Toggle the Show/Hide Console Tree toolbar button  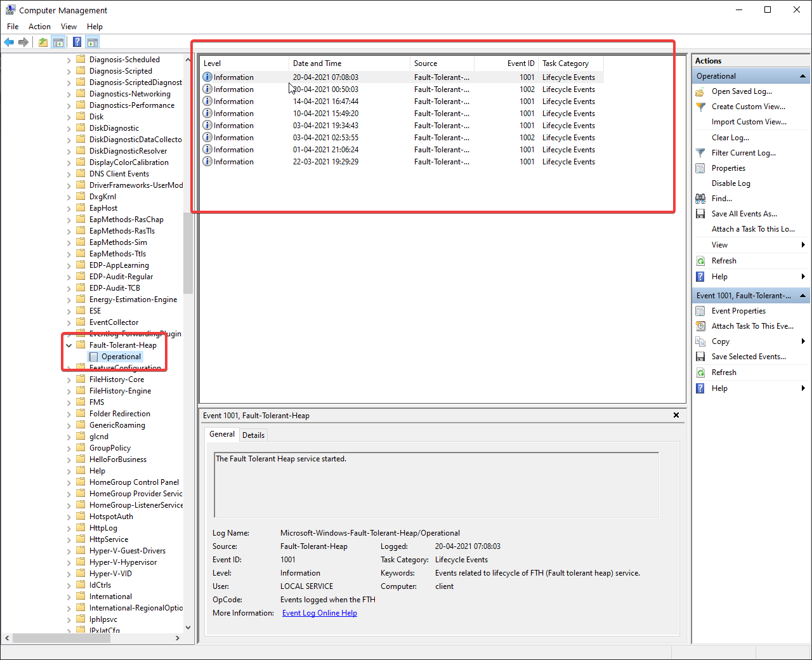[58, 43]
